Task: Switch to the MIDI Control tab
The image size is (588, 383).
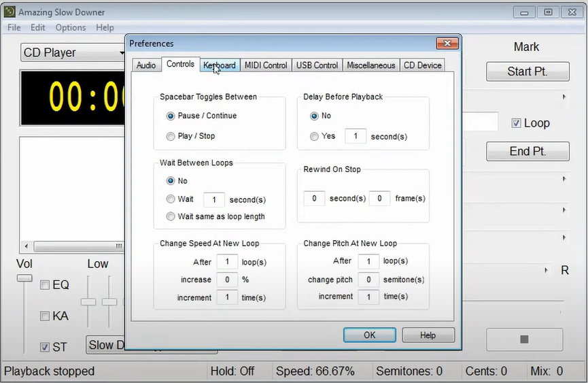Action: (x=266, y=65)
